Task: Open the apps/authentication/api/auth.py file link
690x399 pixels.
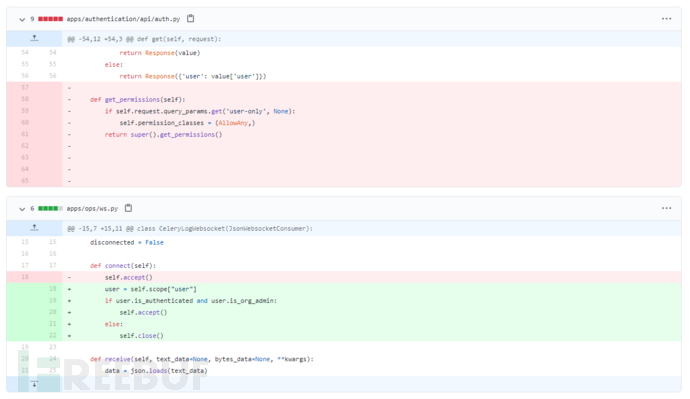Action: coord(123,19)
